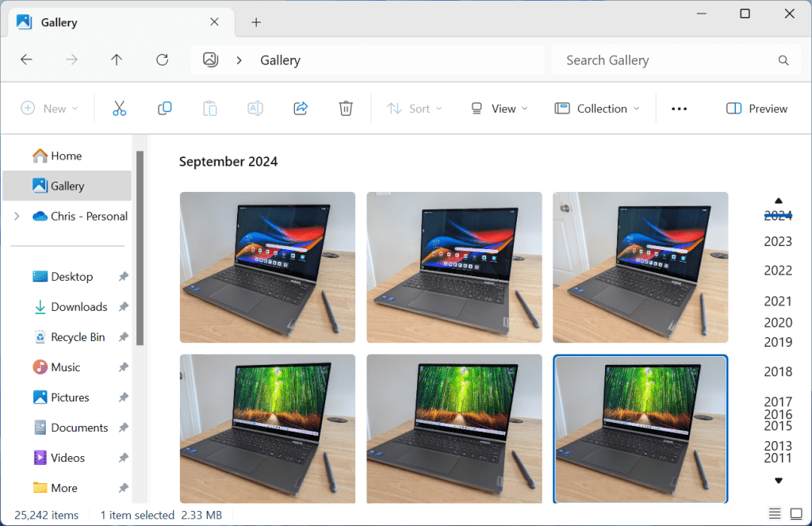Select first September 2024 laptop photo
This screenshot has width=812, height=526.
coord(268,267)
